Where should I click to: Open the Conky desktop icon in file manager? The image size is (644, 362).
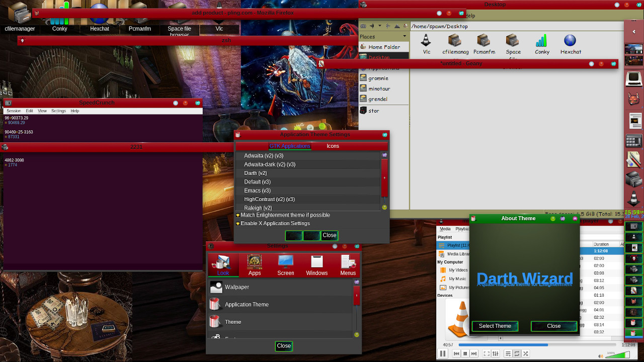[542, 44]
